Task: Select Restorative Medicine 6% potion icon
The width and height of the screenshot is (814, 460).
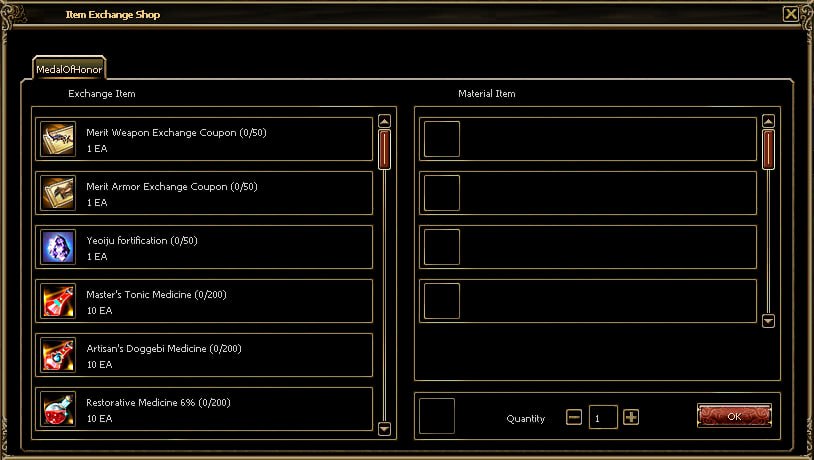Action: [x=58, y=409]
